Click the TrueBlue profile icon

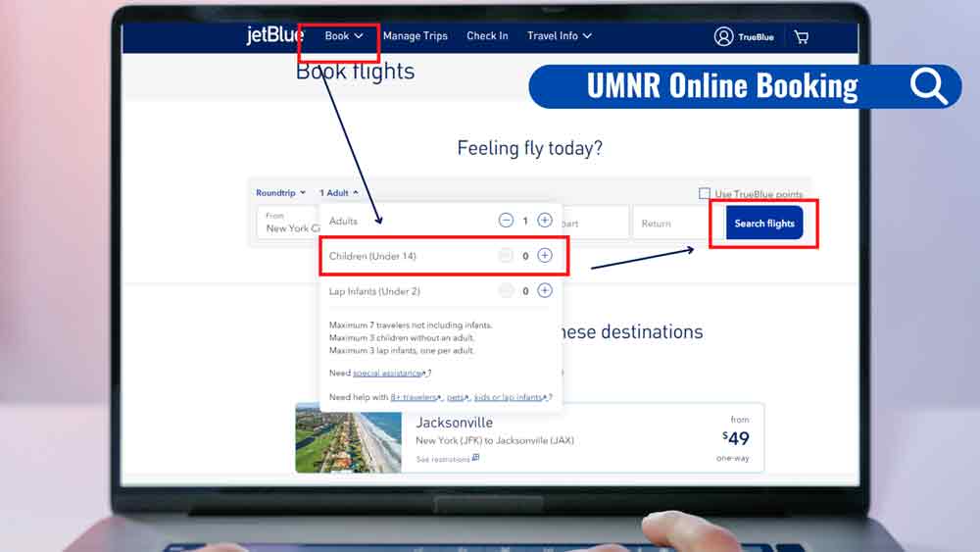coord(724,37)
